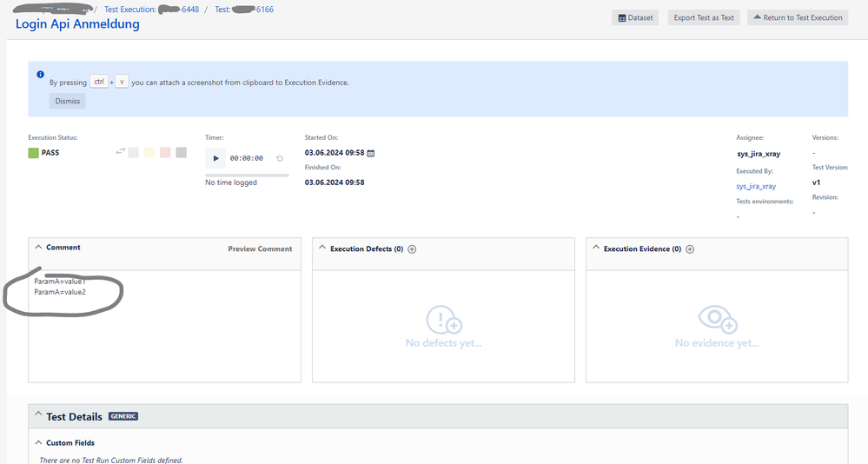Open the Test Execution breadcrumb link

coord(152,10)
